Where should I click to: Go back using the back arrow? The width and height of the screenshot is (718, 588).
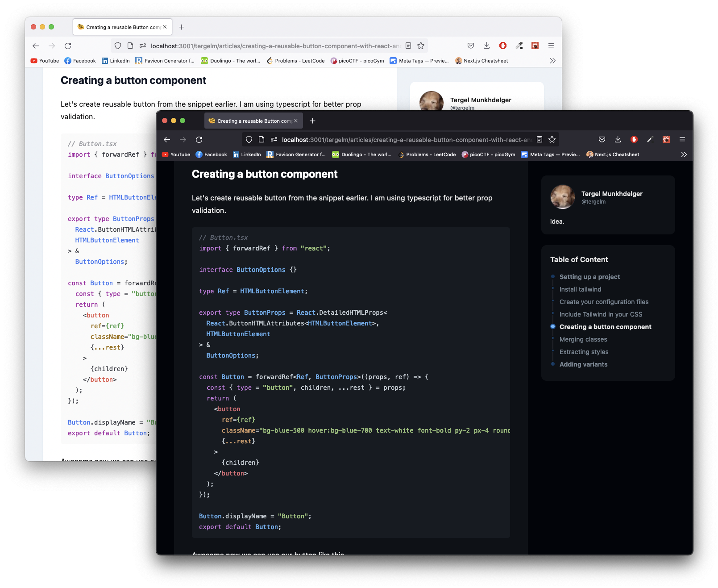(167, 139)
